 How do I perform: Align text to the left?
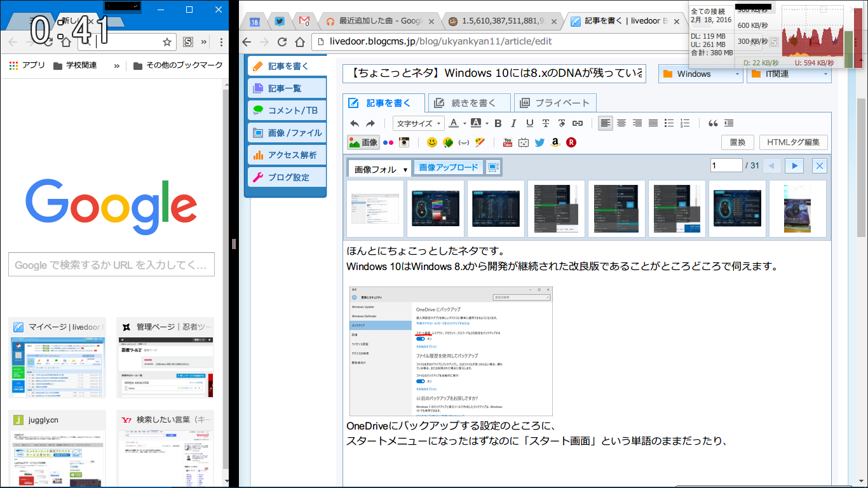[606, 123]
